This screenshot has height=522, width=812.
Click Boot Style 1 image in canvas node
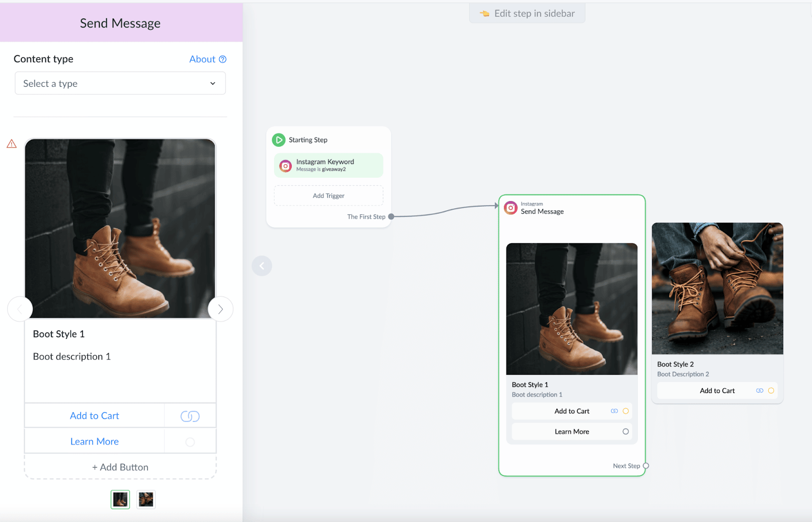(572, 309)
